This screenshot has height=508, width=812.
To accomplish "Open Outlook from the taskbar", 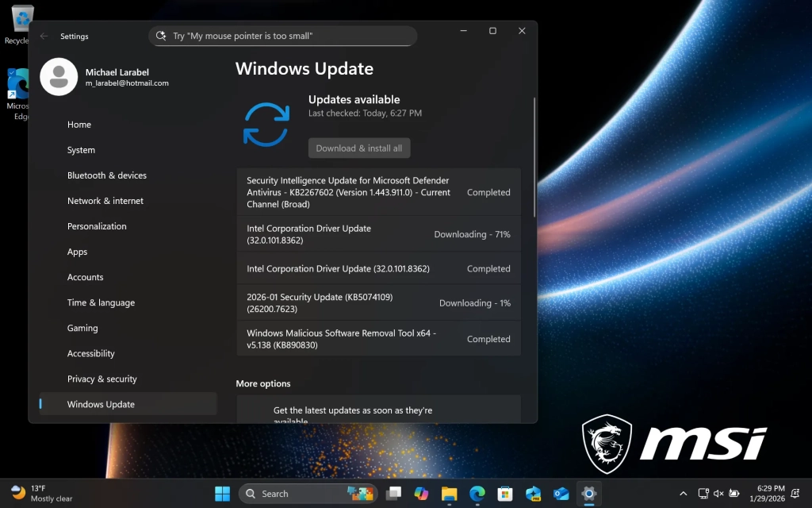I will [x=561, y=493].
